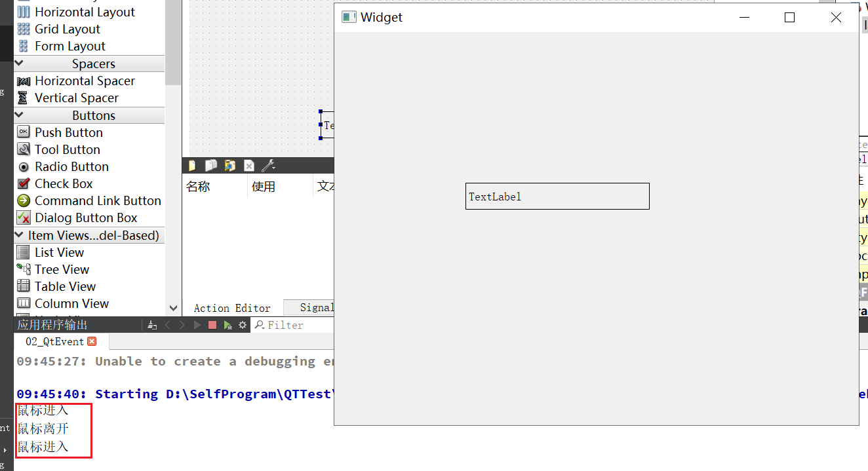Select the label on the design canvas
The image size is (868, 471).
click(x=328, y=125)
